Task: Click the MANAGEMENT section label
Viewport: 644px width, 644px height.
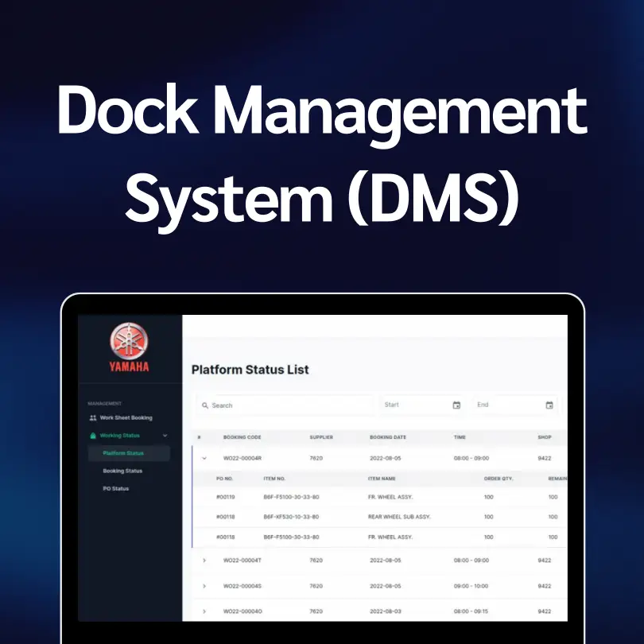Action: [x=105, y=403]
